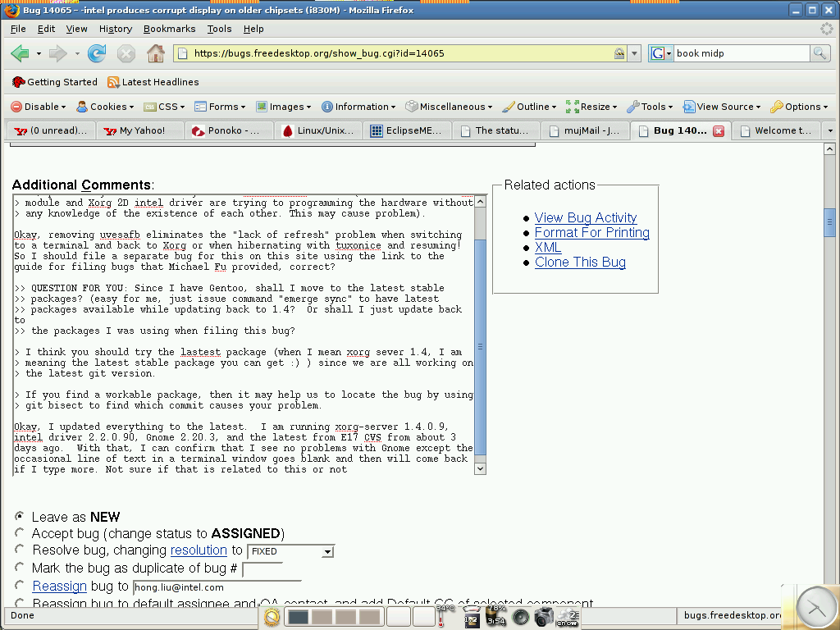840x630 pixels.
Task: Click the duplicate bug number field
Action: point(262,569)
